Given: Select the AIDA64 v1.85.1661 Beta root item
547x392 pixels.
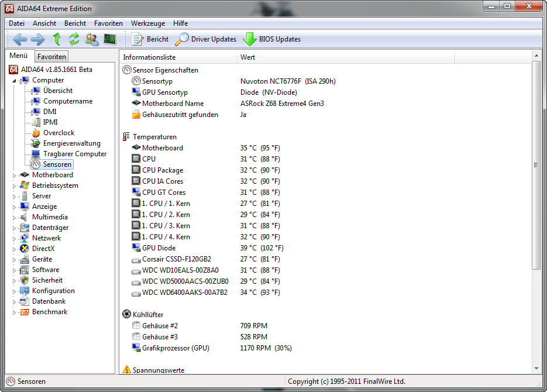Looking at the screenshot, I should point(51,70).
